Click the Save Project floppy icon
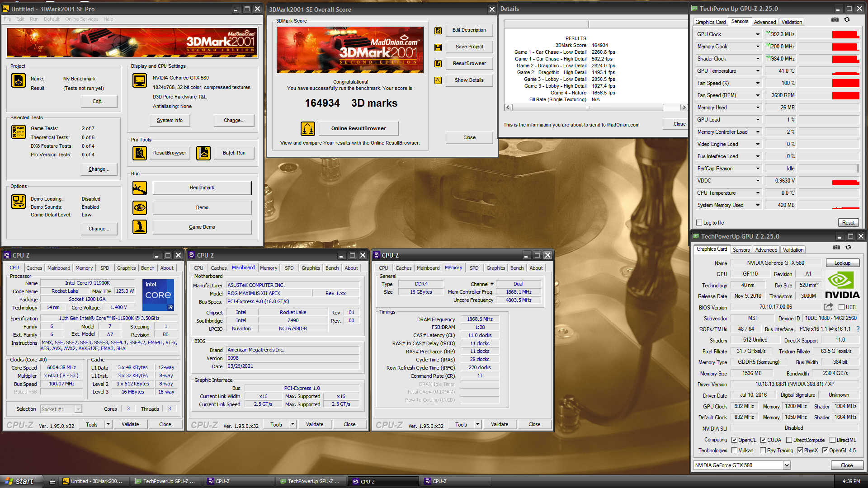Screen dimensions: 868x488 (438, 47)
